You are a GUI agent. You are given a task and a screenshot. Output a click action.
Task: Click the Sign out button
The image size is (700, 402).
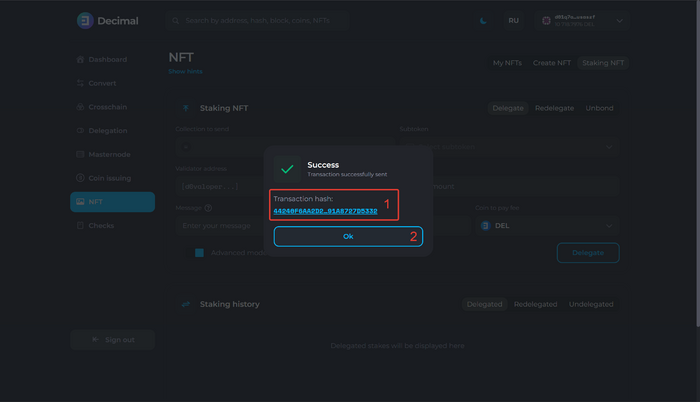112,339
